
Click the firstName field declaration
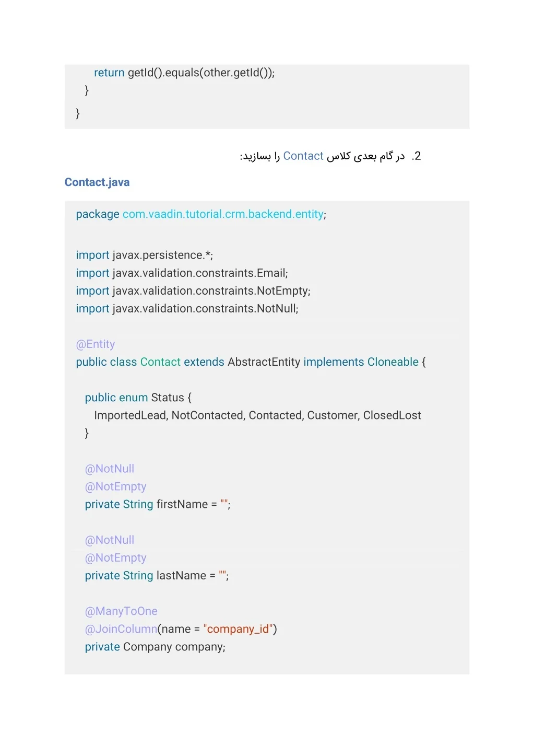[x=158, y=504]
